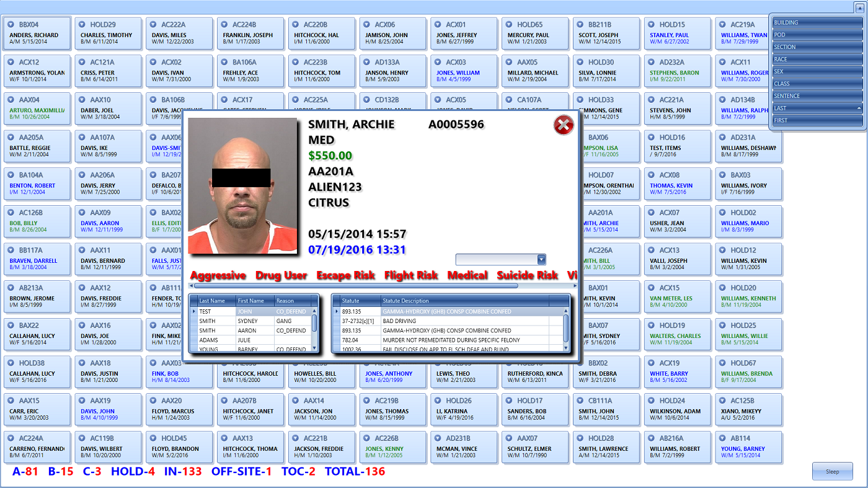Click the arrow icon on cell AD231B

pos(438,438)
